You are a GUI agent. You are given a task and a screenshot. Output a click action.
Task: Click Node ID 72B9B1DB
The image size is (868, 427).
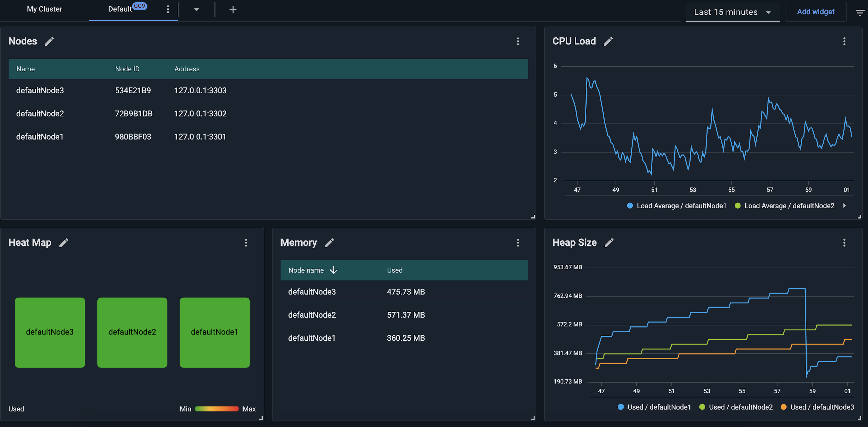point(133,114)
